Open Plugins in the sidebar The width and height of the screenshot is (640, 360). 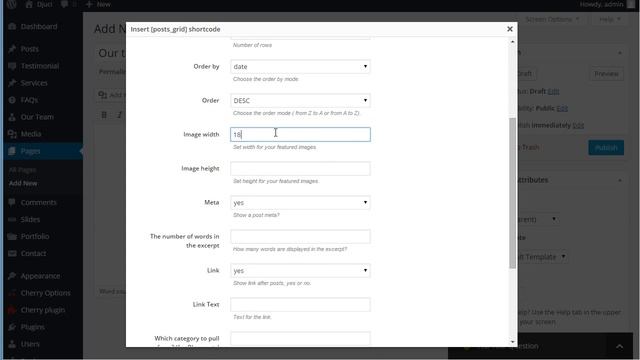(x=32, y=327)
